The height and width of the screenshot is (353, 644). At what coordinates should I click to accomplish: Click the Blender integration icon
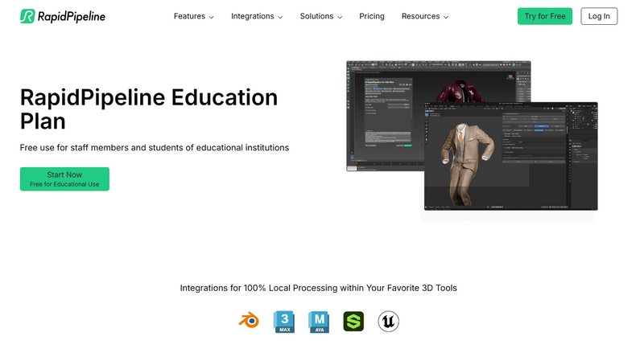point(249,321)
